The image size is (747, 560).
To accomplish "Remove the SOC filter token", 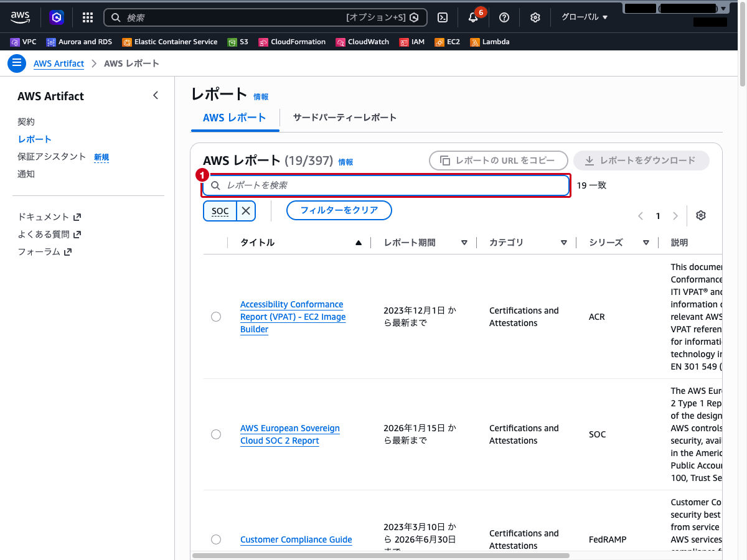I will (x=246, y=211).
